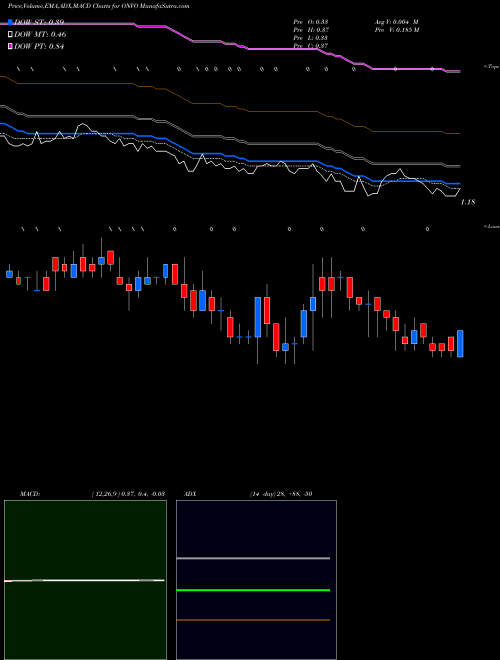Click the Avg V volume reading
Viewport: 500px width, 660px height.
(x=396, y=22)
